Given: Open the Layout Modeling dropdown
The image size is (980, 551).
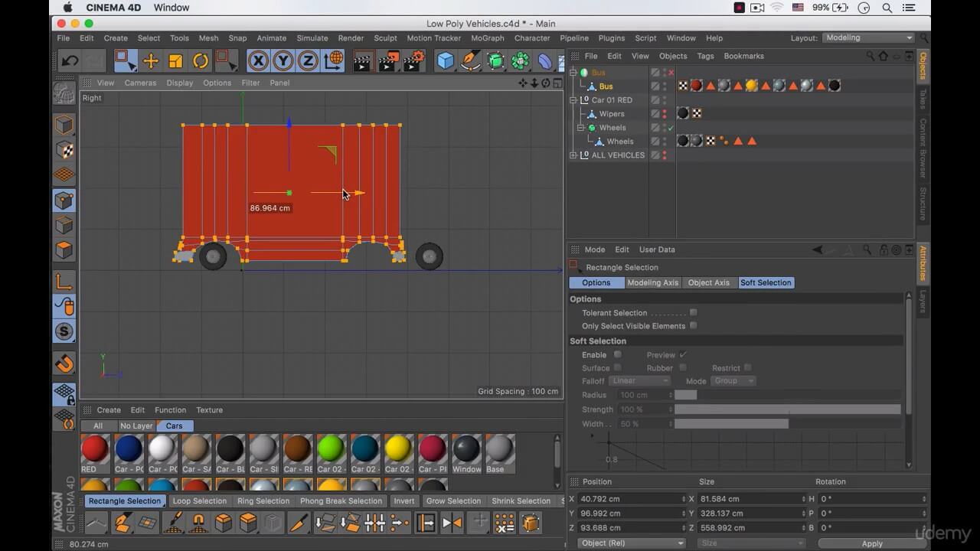Looking at the screenshot, I should [x=869, y=37].
